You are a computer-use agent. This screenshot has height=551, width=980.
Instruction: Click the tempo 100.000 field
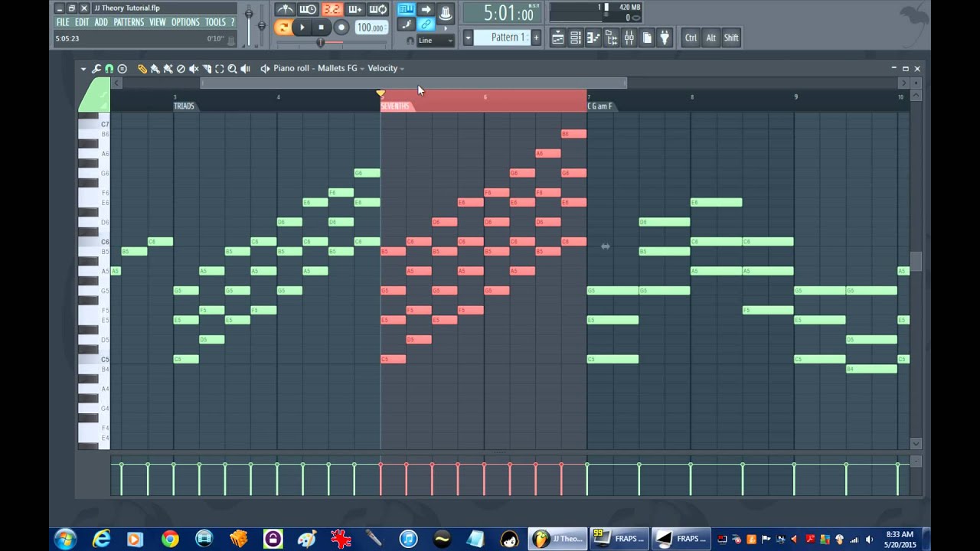point(371,28)
